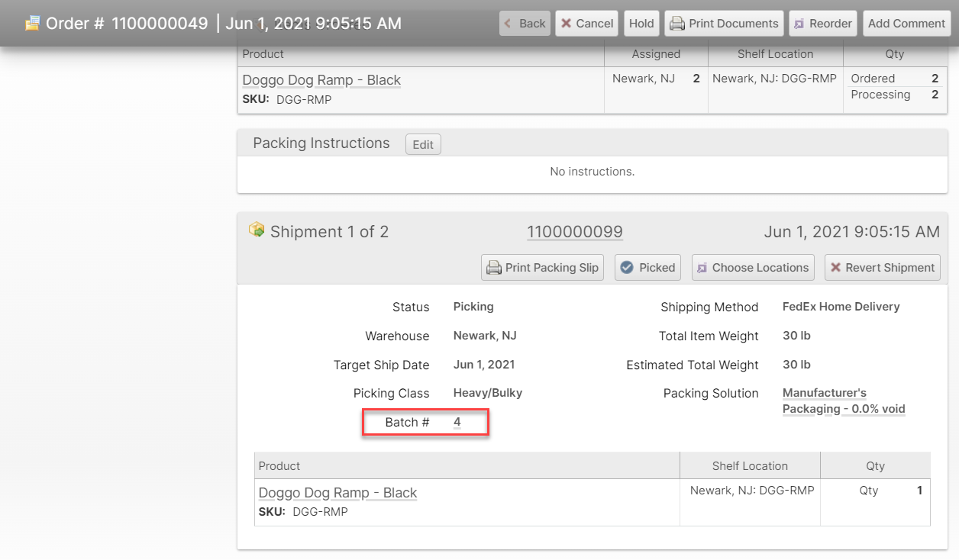Screen dimensions: 959x560
Task: Click the Choose Locations button icon
Action: (702, 268)
